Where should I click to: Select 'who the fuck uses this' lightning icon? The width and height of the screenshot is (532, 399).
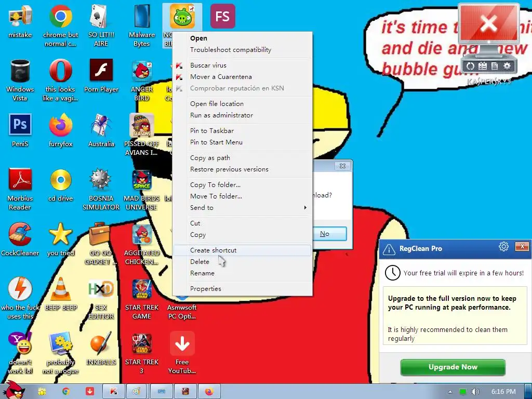20,299
